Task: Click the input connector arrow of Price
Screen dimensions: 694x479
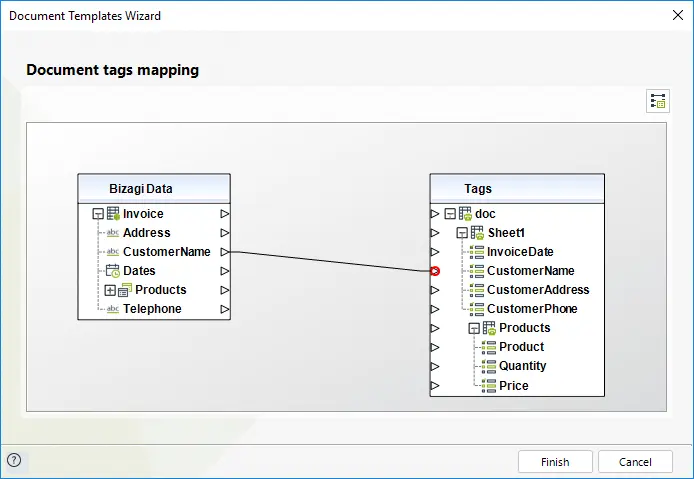Action: 435,386
